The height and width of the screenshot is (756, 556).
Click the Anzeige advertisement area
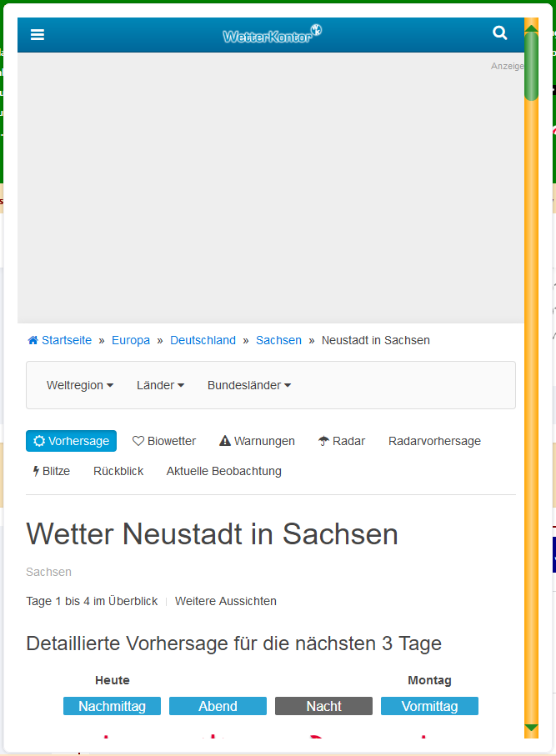tap(271, 188)
